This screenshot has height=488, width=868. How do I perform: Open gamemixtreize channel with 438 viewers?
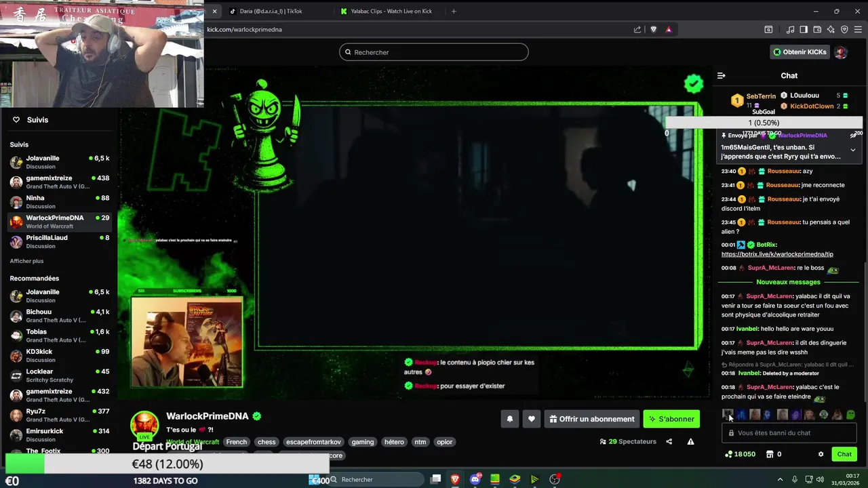60,182
